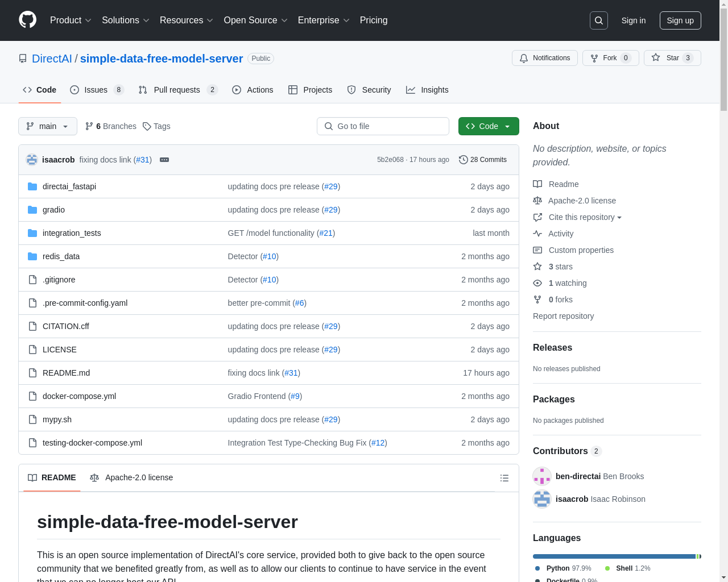This screenshot has height=582, width=728.
Task: Expand the Resources menu
Action: (187, 20)
